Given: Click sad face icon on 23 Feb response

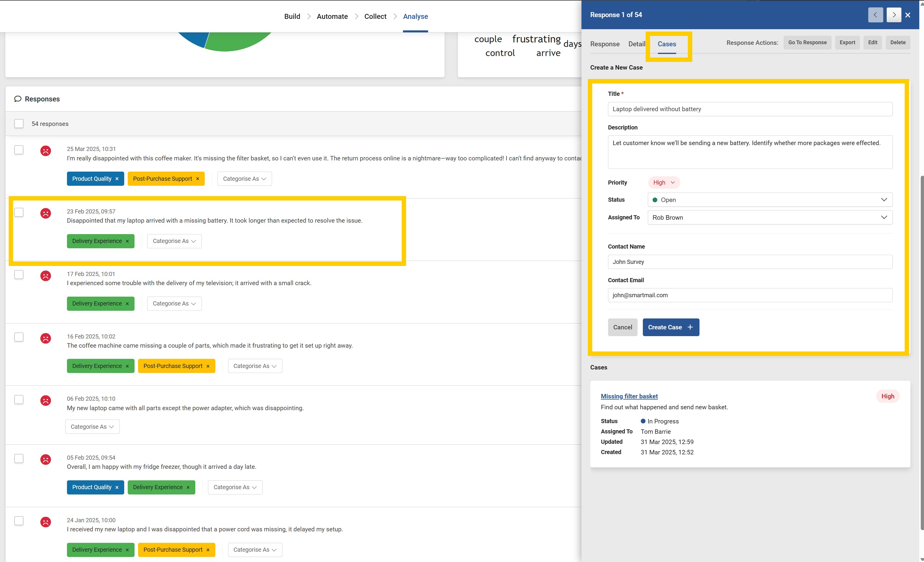Looking at the screenshot, I should [46, 213].
